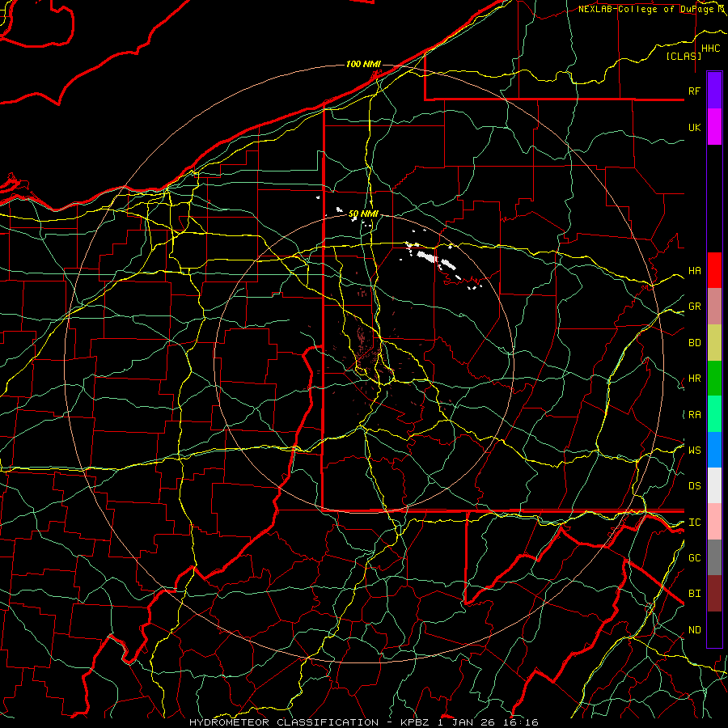Click the HHC product code label

711,49
